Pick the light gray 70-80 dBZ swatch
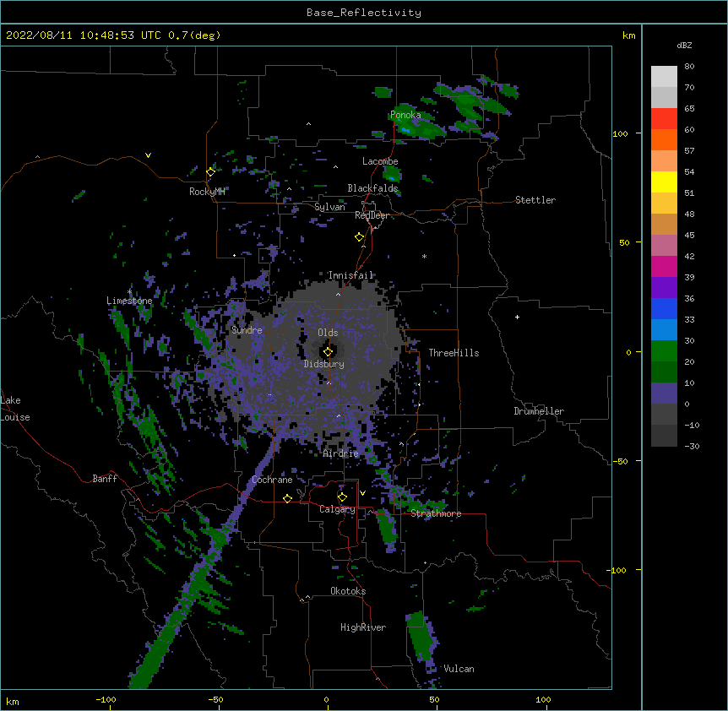 (664, 77)
